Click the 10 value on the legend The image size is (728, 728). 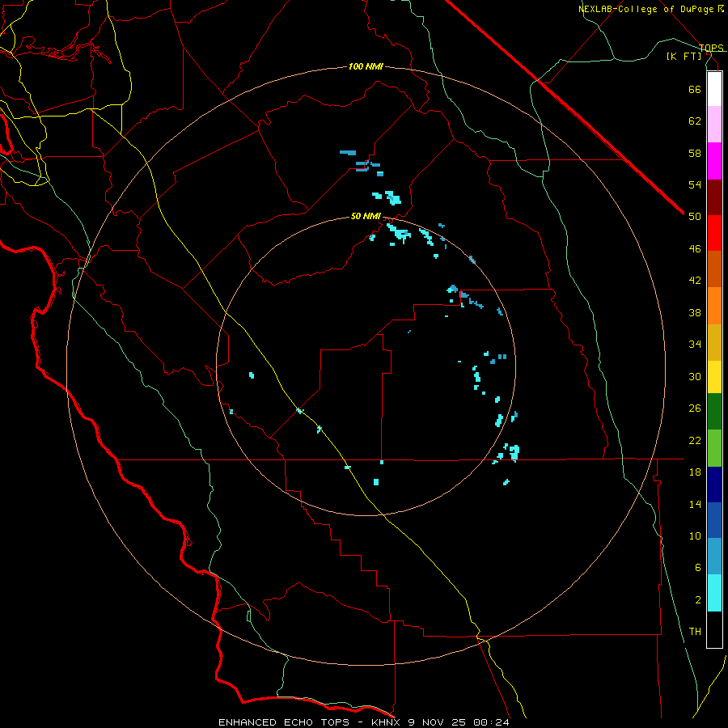[695, 535]
